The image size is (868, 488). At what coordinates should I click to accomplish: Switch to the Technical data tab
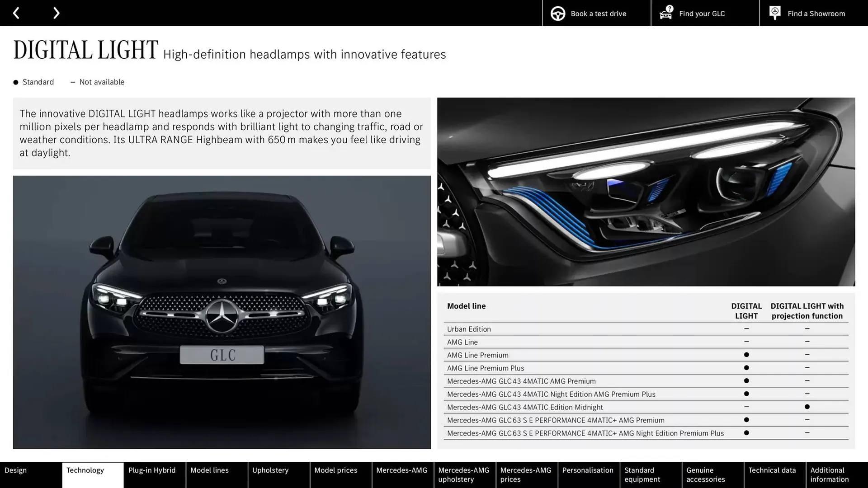tap(774, 475)
